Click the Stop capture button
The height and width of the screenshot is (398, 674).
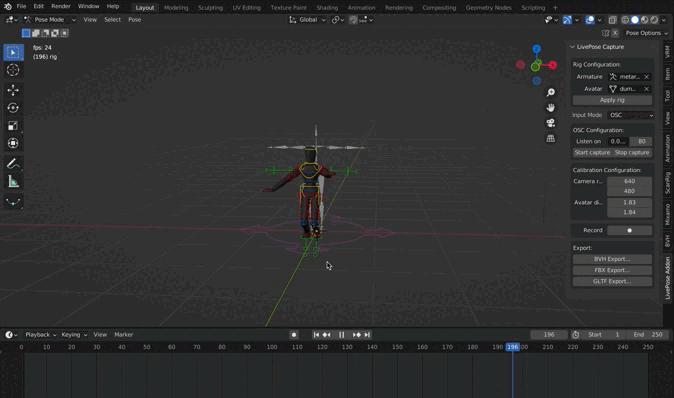click(x=632, y=153)
